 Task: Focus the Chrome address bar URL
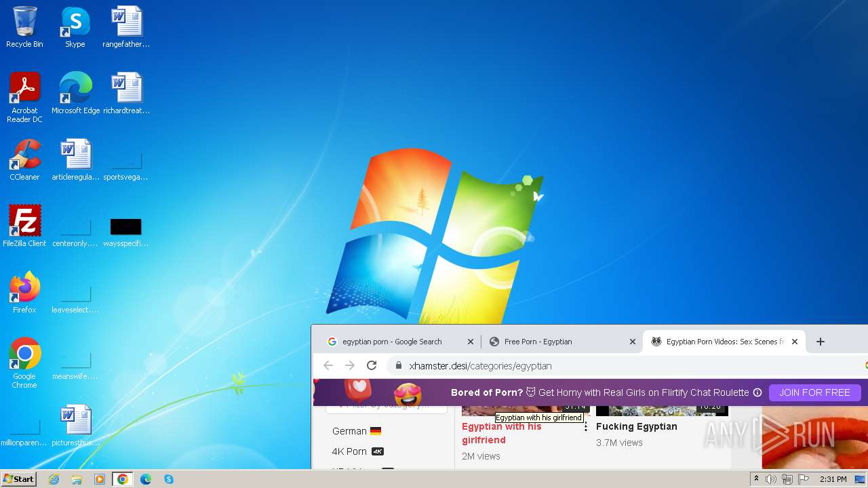(x=480, y=365)
